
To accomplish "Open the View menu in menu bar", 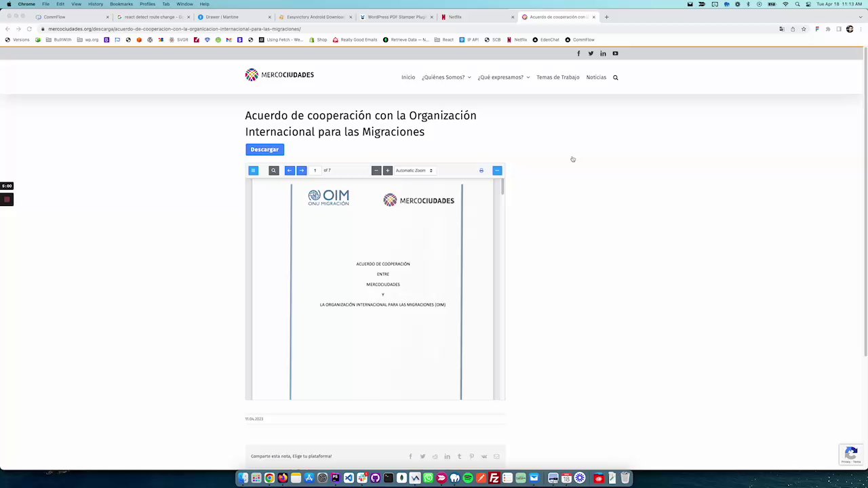I will (77, 4).
